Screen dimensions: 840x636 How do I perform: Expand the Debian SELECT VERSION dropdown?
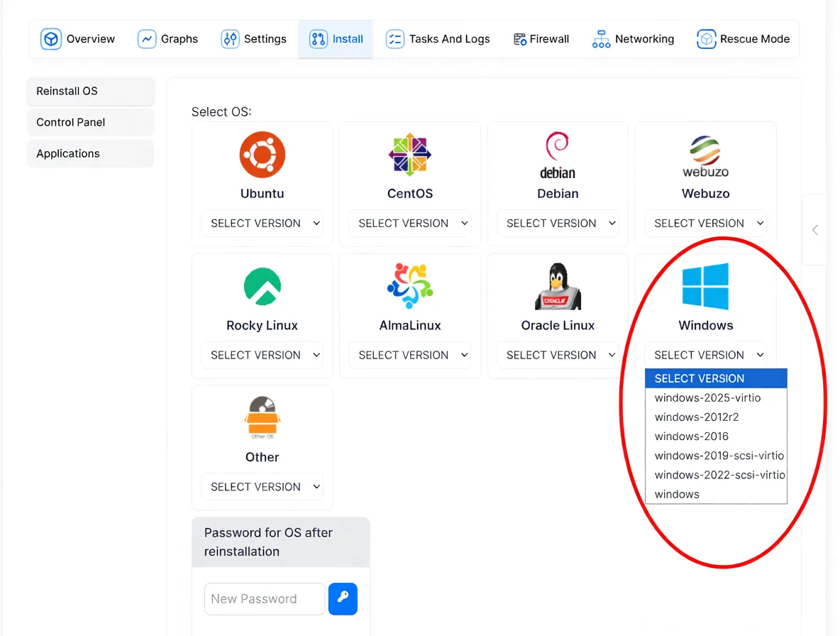[558, 223]
